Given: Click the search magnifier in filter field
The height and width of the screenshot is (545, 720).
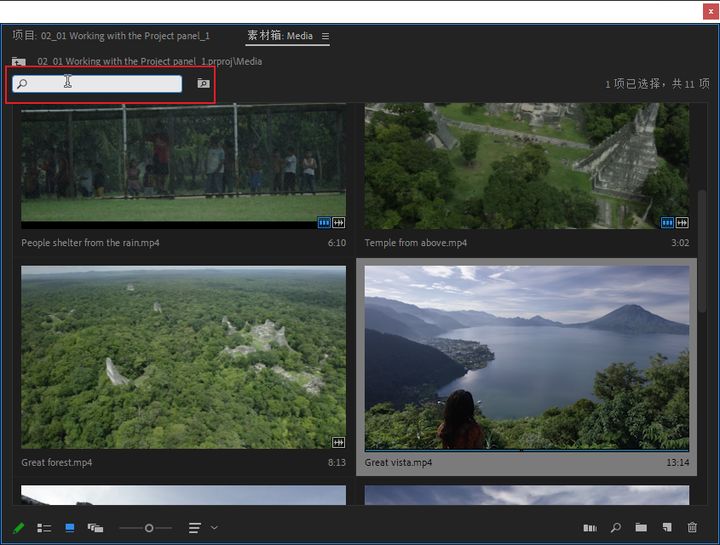Looking at the screenshot, I should tap(22, 84).
